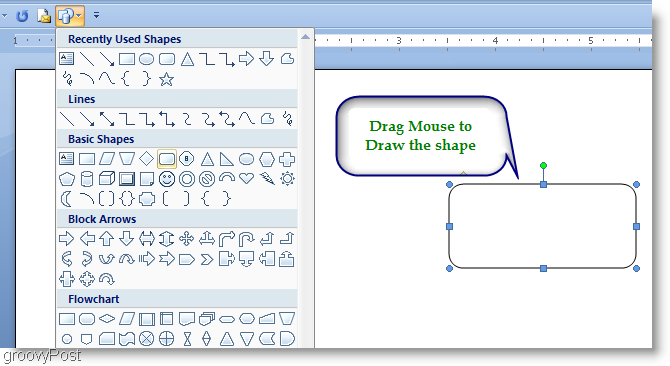Pick the Donut shape

pyautogui.click(x=187, y=179)
